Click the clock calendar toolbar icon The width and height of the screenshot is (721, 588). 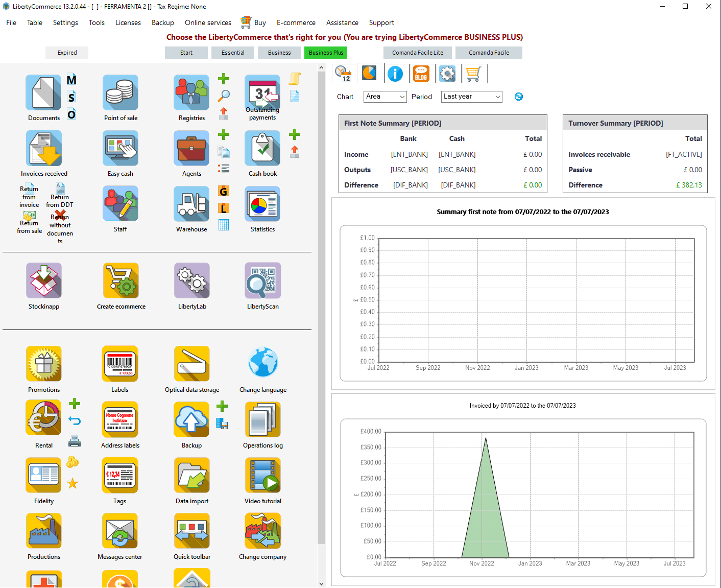pyautogui.click(x=343, y=74)
